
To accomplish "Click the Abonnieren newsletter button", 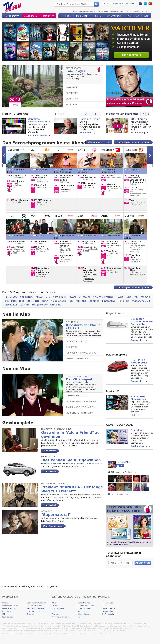I will (x=142, y=562).
